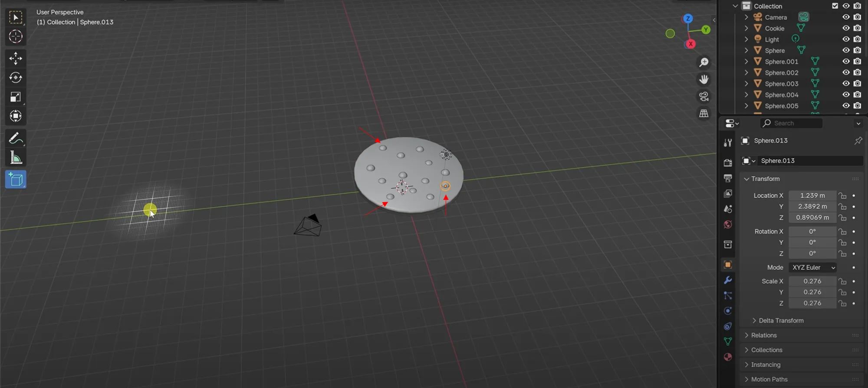Toggle visibility of Sphere.003

pos(846,84)
